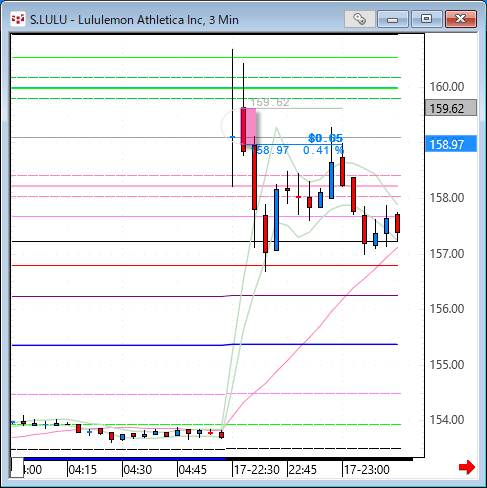Click the blue scrollbar strip under the chart
Viewport: 487px width, 488px height.
pos(125,459)
